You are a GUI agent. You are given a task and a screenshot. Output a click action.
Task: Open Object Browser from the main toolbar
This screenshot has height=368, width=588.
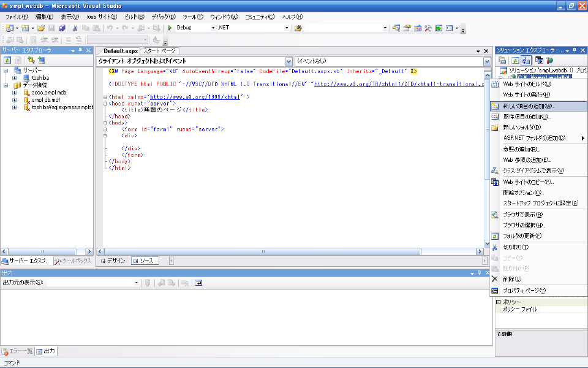(417, 28)
